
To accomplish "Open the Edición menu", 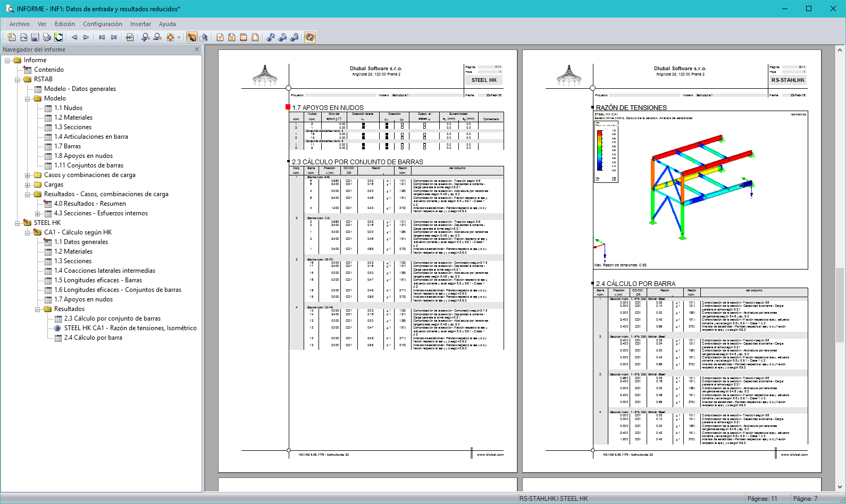I will coord(65,24).
